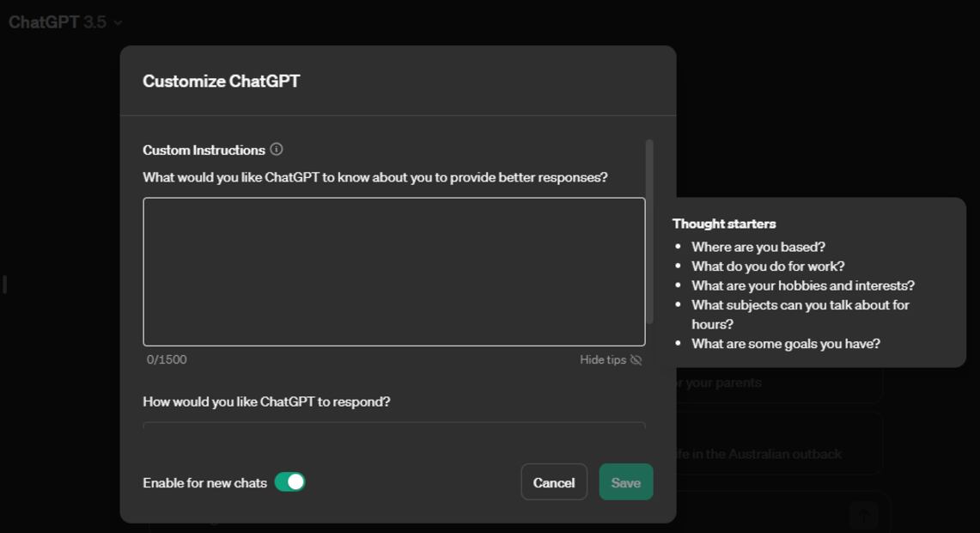Click the Custom Instructions info icon
980x533 pixels.
277,150
